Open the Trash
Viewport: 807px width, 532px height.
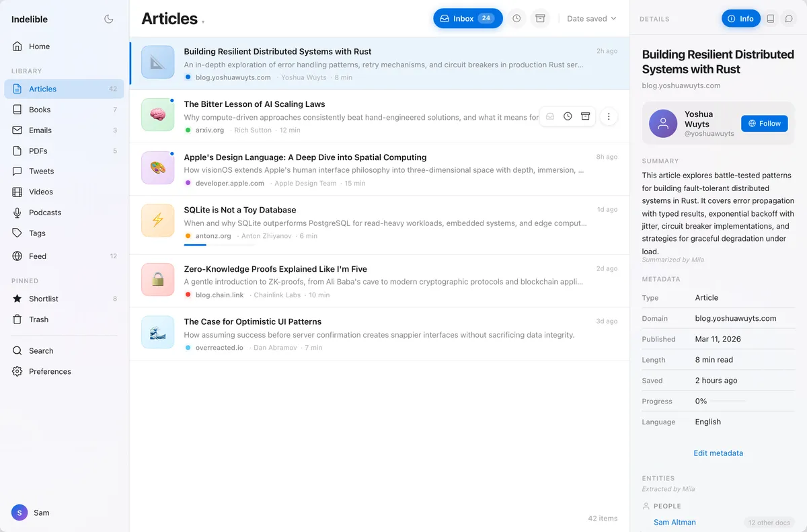pyautogui.click(x=64, y=319)
